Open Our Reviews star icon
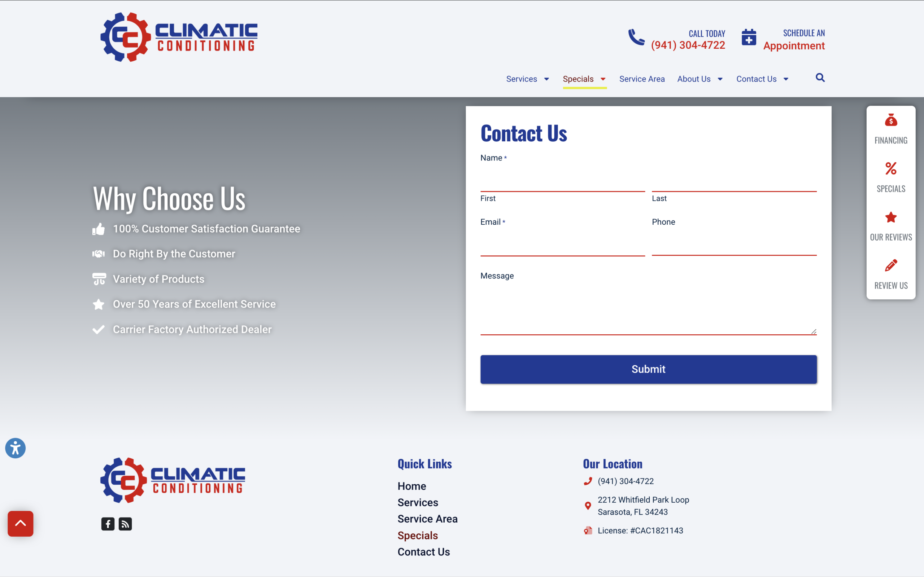 click(x=890, y=217)
